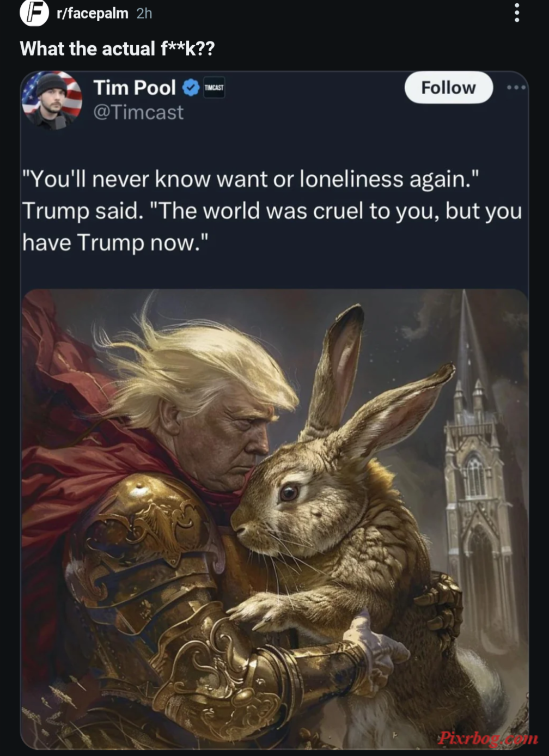549x756 pixels.
Task: Open the tweet's horizontal ellipsis options
Action: pyautogui.click(x=516, y=87)
